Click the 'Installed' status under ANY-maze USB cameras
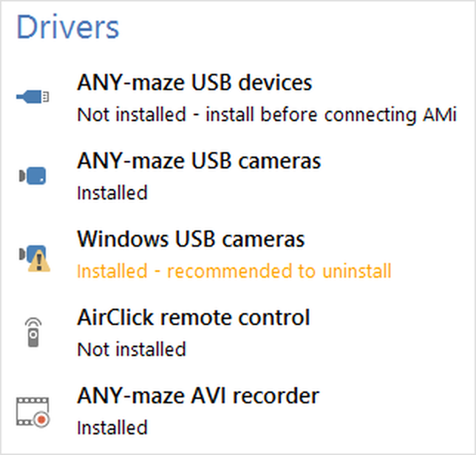 [112, 193]
